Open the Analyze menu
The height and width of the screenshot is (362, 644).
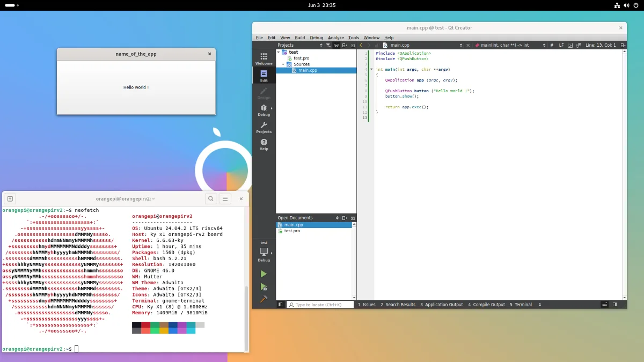[336, 38]
